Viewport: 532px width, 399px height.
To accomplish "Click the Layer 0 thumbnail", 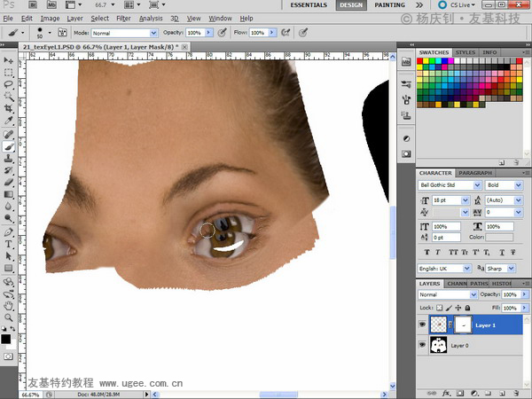I will 438,345.
